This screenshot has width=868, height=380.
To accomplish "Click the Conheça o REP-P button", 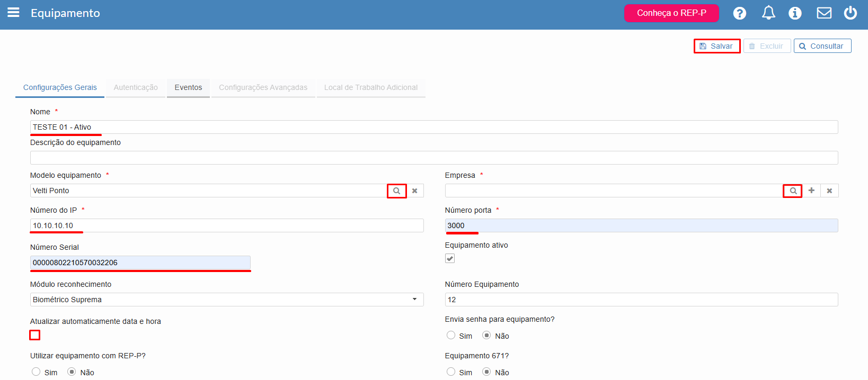I will coord(671,13).
